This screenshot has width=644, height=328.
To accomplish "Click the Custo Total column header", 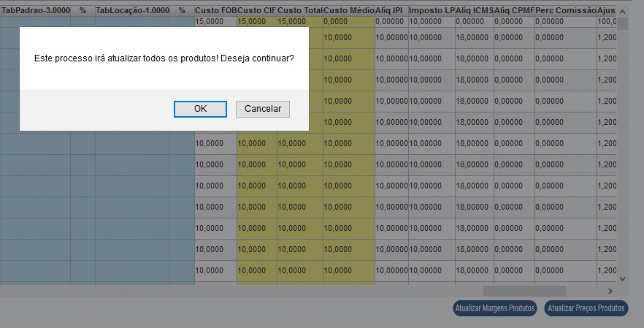I will (x=300, y=10).
